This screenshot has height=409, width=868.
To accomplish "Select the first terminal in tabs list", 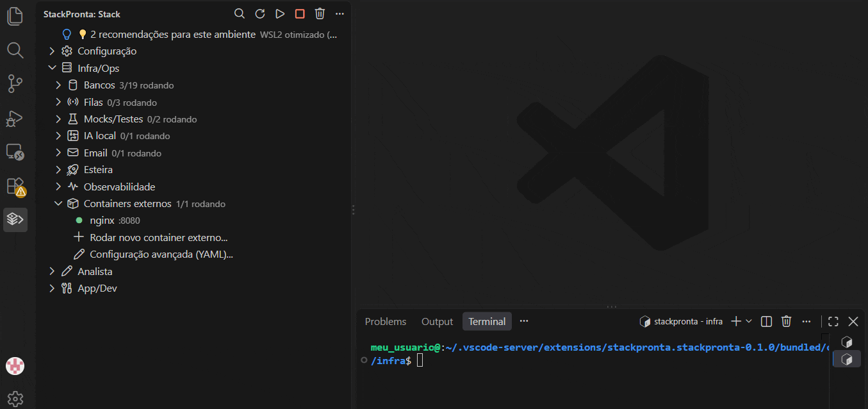I will pyautogui.click(x=847, y=342).
